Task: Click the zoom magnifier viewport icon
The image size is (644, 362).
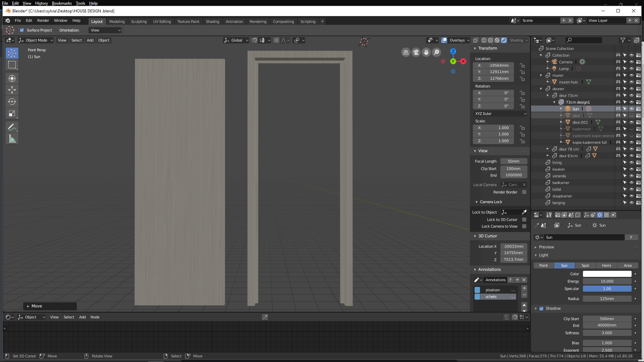Action: click(x=436, y=52)
